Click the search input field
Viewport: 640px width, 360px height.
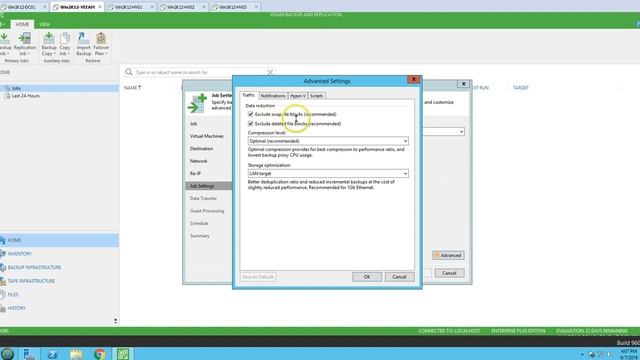pos(200,72)
